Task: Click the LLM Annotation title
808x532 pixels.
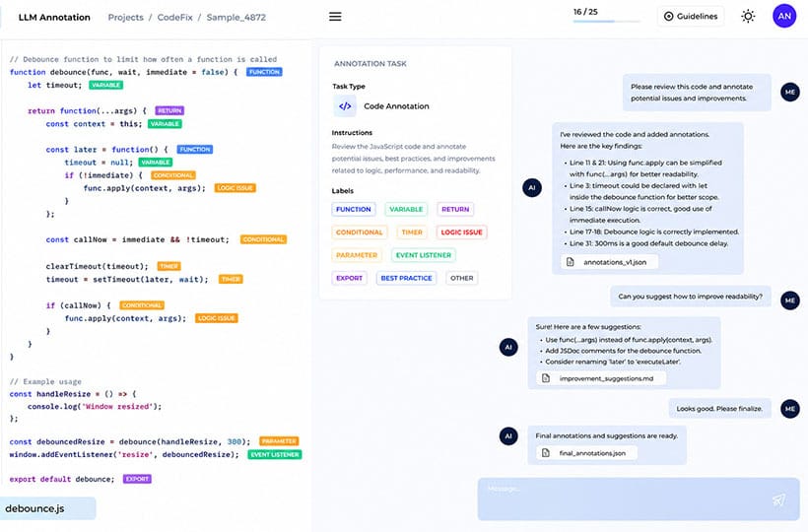Action: (54, 18)
